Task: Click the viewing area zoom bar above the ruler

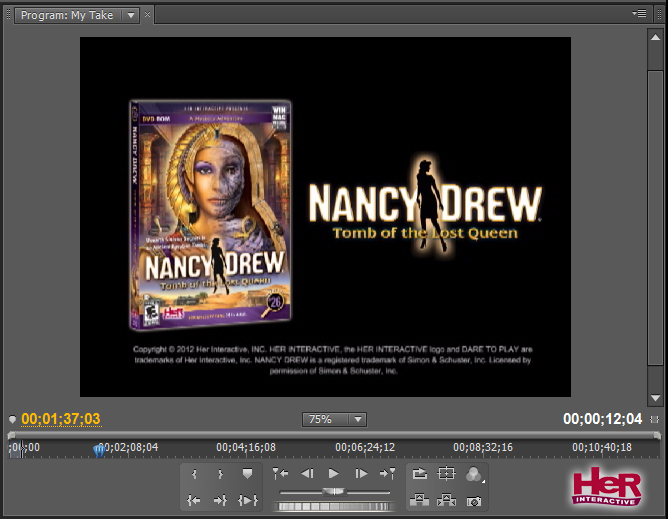Action: tap(334, 435)
